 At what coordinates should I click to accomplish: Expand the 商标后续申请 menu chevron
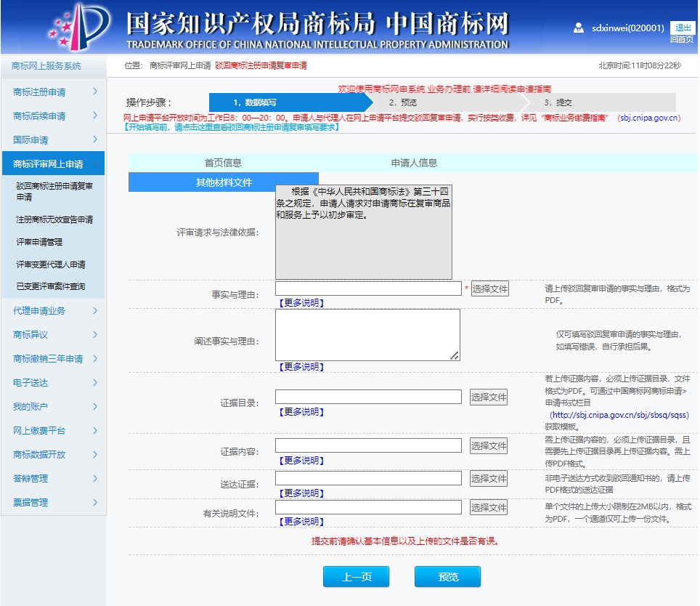coord(95,116)
